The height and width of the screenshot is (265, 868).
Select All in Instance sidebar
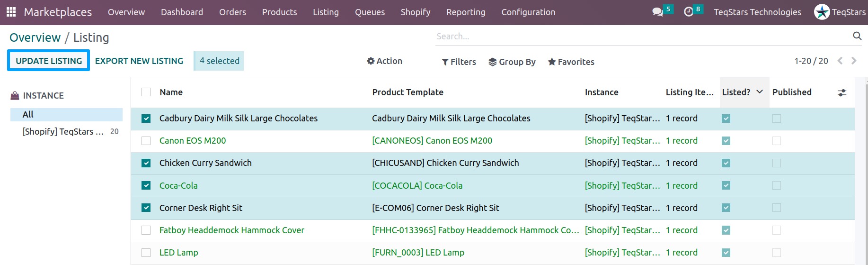click(66, 114)
